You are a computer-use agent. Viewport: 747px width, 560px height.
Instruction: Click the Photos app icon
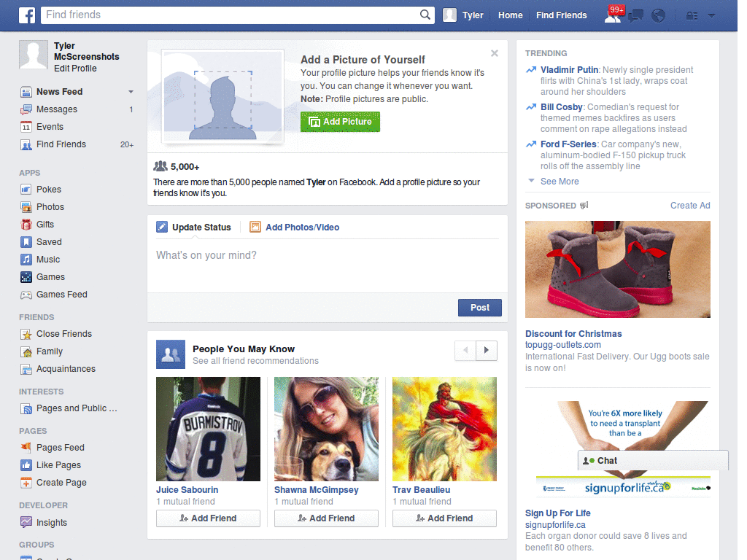pyautogui.click(x=26, y=207)
